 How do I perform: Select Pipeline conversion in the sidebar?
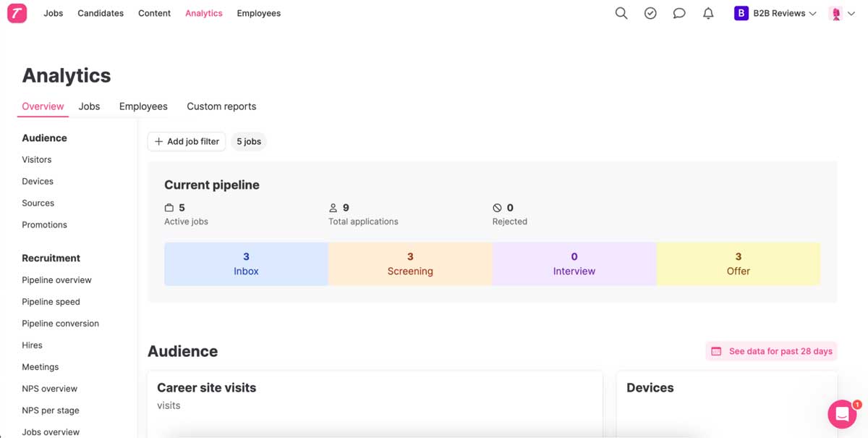60,323
